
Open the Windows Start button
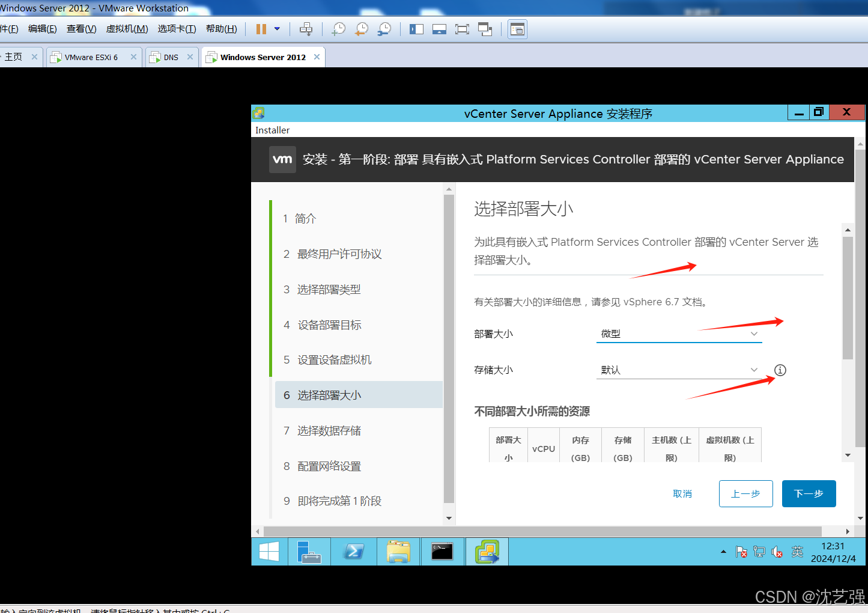click(x=269, y=551)
